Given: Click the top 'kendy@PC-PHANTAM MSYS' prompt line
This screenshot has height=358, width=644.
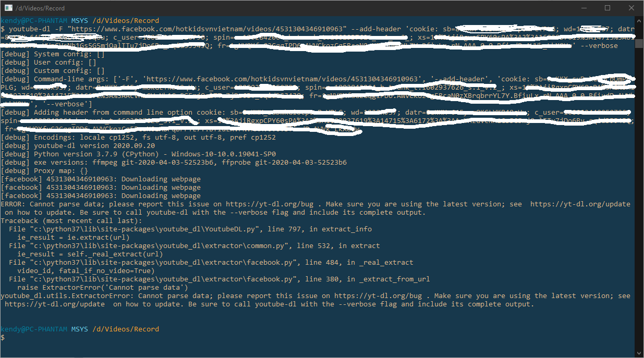Looking at the screenshot, I should tap(80, 21).
